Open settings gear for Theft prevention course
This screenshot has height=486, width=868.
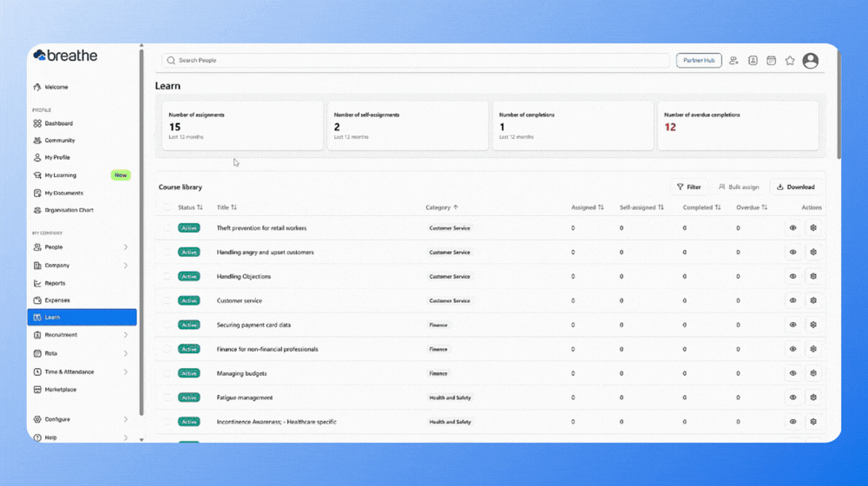tap(813, 227)
